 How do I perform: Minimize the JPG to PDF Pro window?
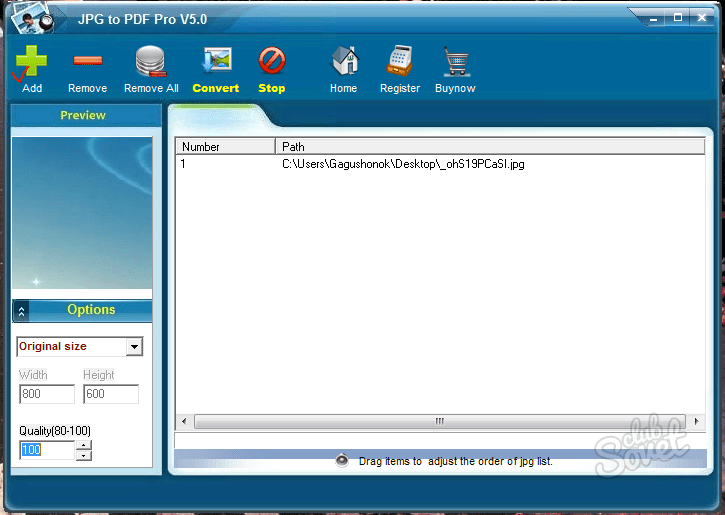point(653,18)
